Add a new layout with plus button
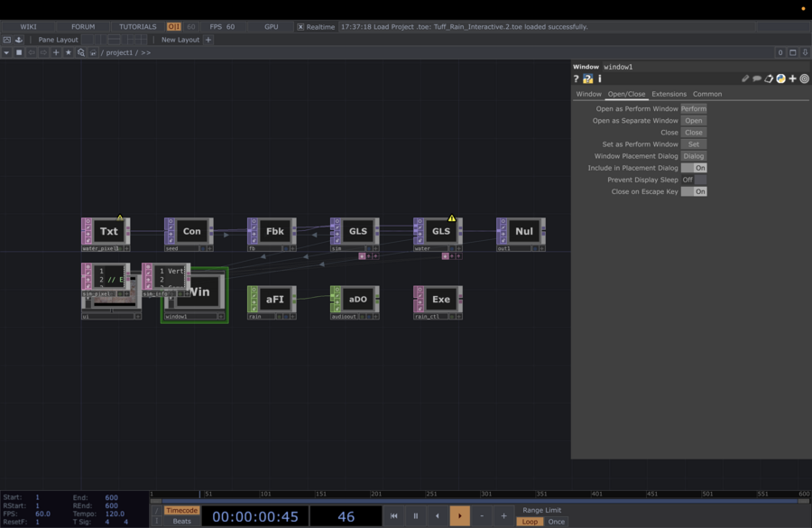This screenshot has height=528, width=812. [208, 40]
